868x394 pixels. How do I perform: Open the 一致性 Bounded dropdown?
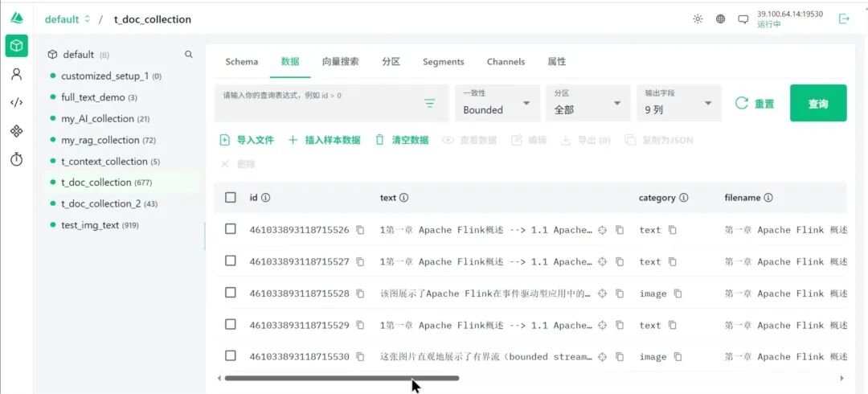tap(497, 103)
